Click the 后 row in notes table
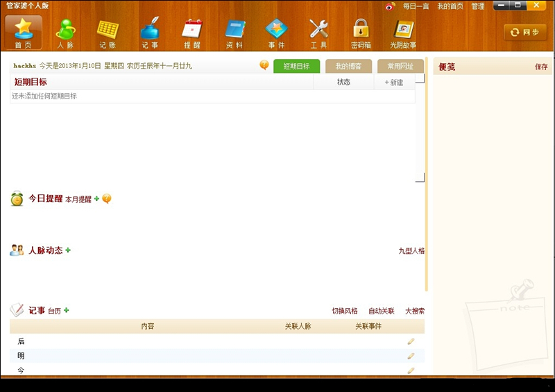Screen dimensions: 555x392 [x=217, y=341]
